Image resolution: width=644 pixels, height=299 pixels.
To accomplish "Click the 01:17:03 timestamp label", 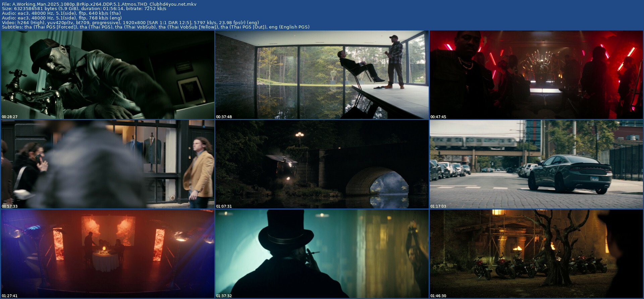I will click(438, 206).
